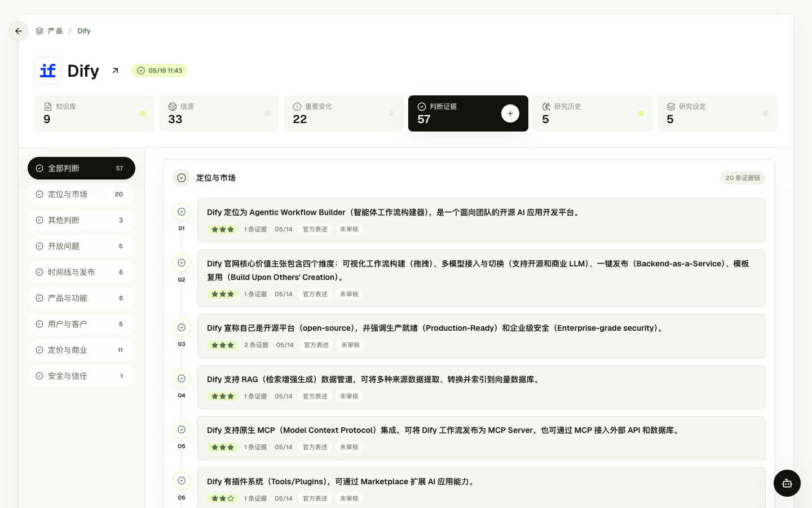Screen dimensions: 812x508
Task: Filter by 安全与信任 category
Action: tap(81, 376)
